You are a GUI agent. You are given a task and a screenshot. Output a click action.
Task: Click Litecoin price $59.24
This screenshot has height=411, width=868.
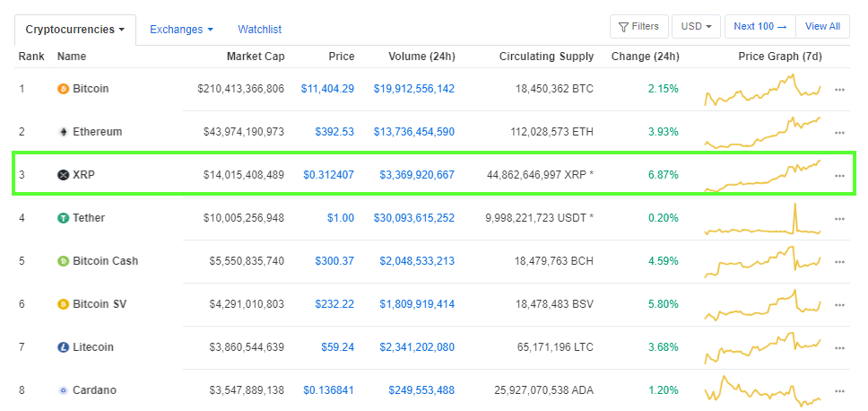point(338,347)
